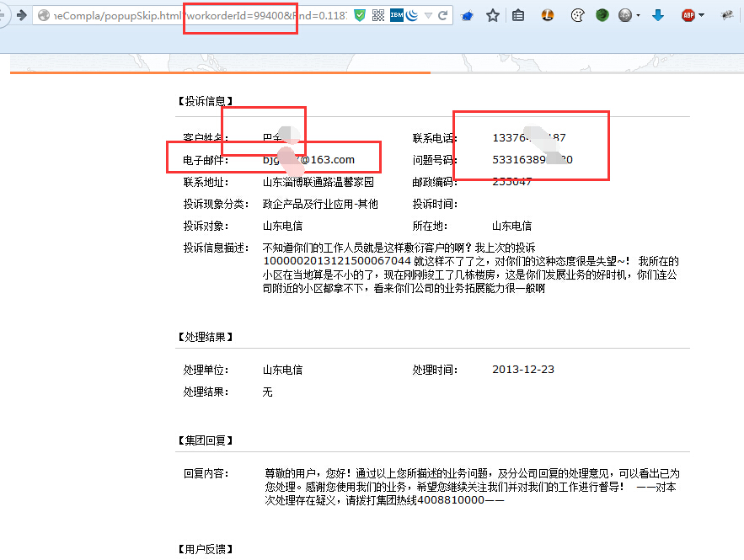The height and width of the screenshot is (560, 744).
Task: Click the value 政企产品及行业应用-其他
Action: coord(320,204)
